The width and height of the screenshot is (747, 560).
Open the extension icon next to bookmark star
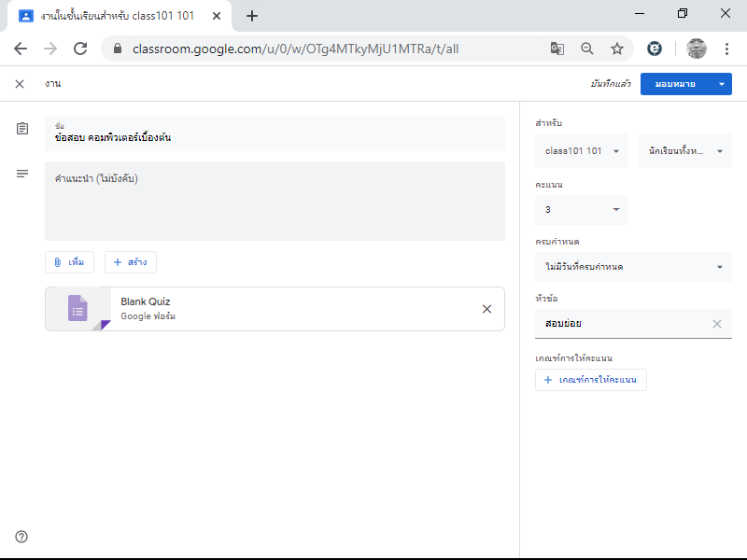[655, 49]
